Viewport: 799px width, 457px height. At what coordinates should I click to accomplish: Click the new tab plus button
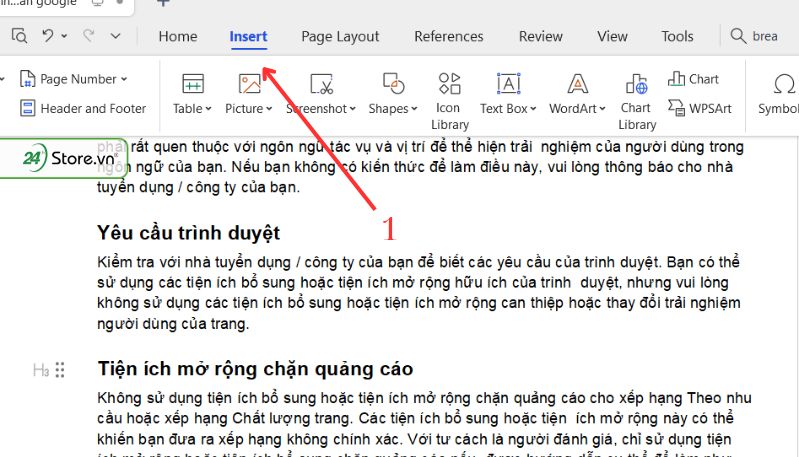163,3
